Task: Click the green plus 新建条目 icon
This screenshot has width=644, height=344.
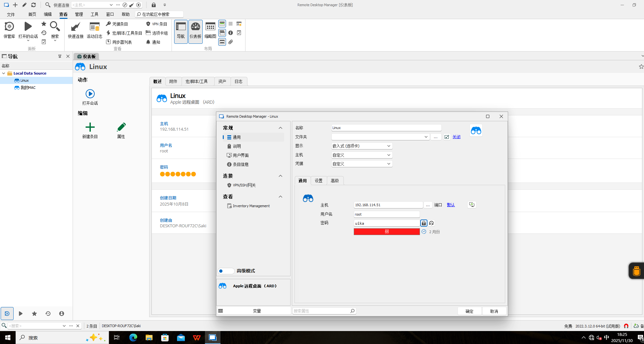Action: coord(90,127)
